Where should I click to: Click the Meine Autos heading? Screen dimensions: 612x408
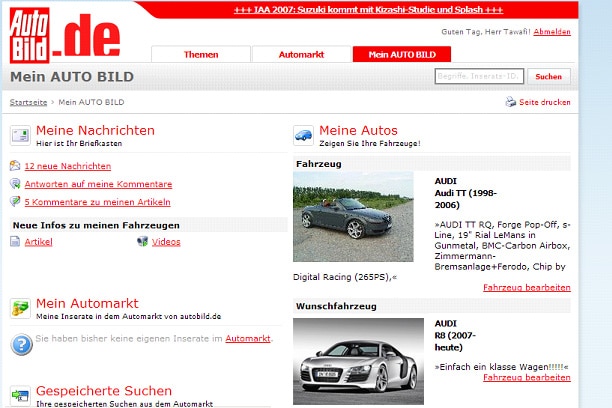(358, 130)
